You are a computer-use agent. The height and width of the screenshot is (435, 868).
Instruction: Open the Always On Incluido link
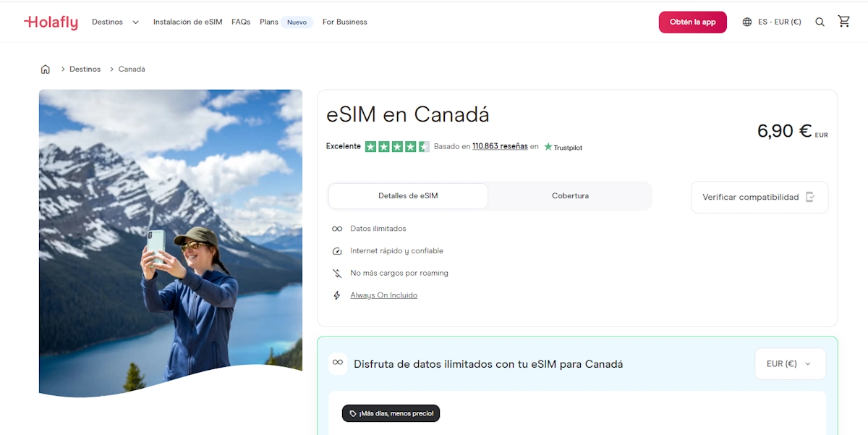click(x=384, y=295)
